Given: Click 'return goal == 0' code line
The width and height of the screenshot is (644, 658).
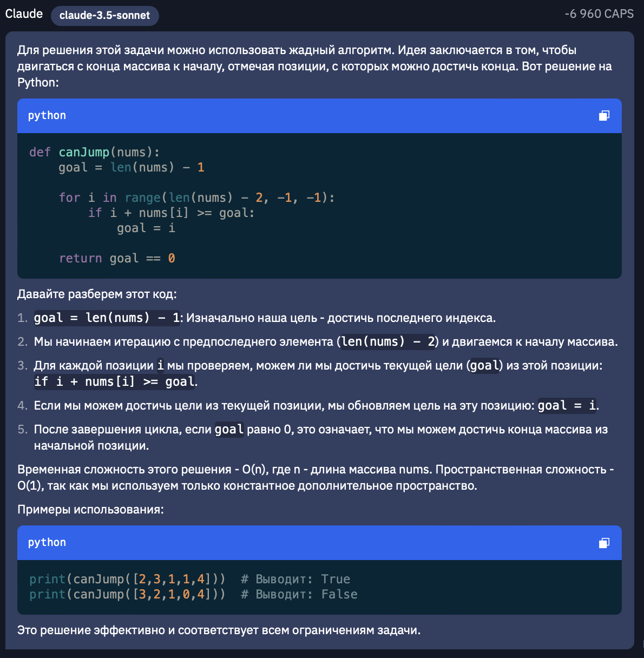Looking at the screenshot, I should point(117,258).
